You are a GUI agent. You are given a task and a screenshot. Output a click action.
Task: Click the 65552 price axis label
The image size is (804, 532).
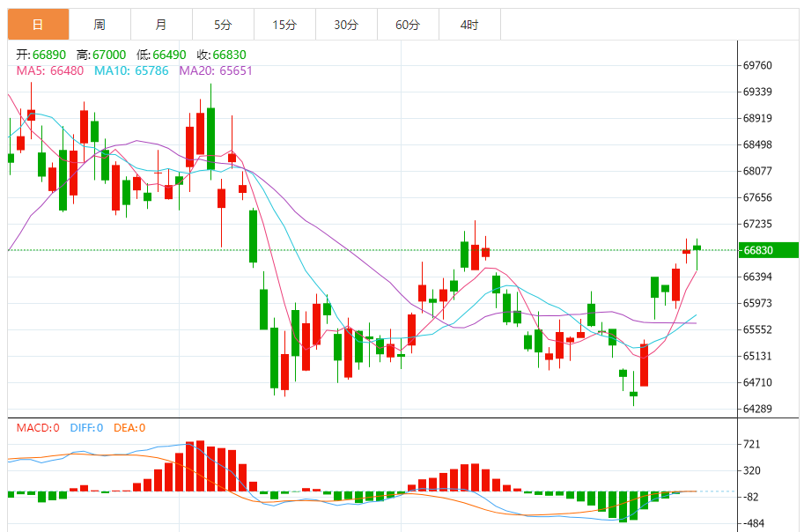[x=757, y=329]
